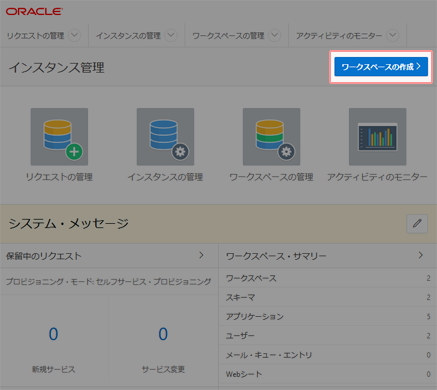Image resolution: width=437 pixels, height=390 pixels.
Task: Click the ワークスペース・サマリー heading
Action: (x=276, y=256)
